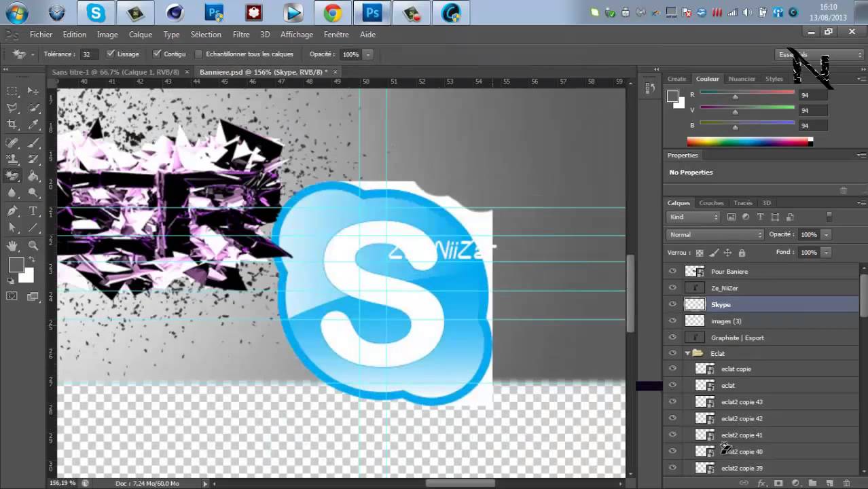Hide the Skype layer

[x=672, y=304]
